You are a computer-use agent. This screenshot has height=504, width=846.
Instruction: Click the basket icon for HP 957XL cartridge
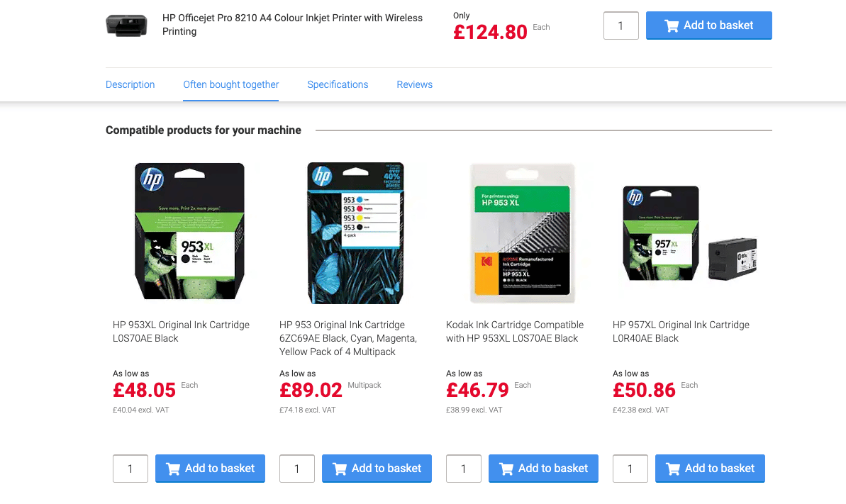pyautogui.click(x=672, y=469)
